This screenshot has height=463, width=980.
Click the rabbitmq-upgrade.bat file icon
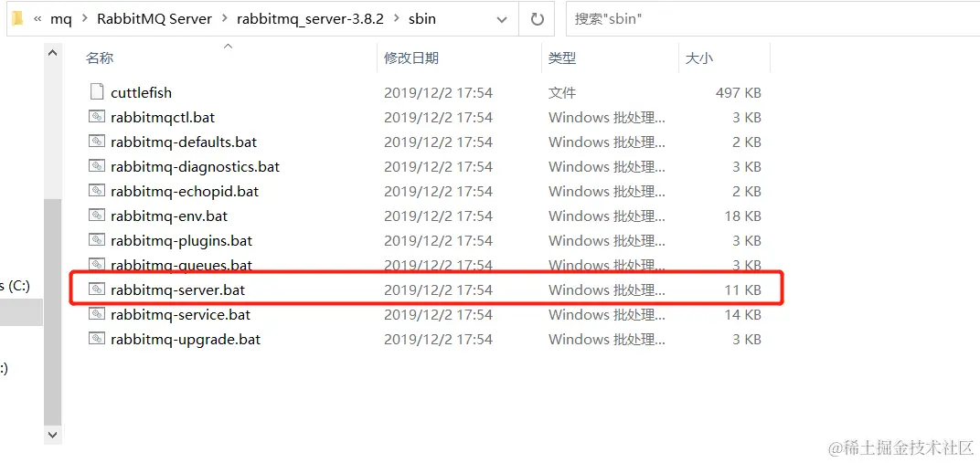pyautogui.click(x=96, y=339)
